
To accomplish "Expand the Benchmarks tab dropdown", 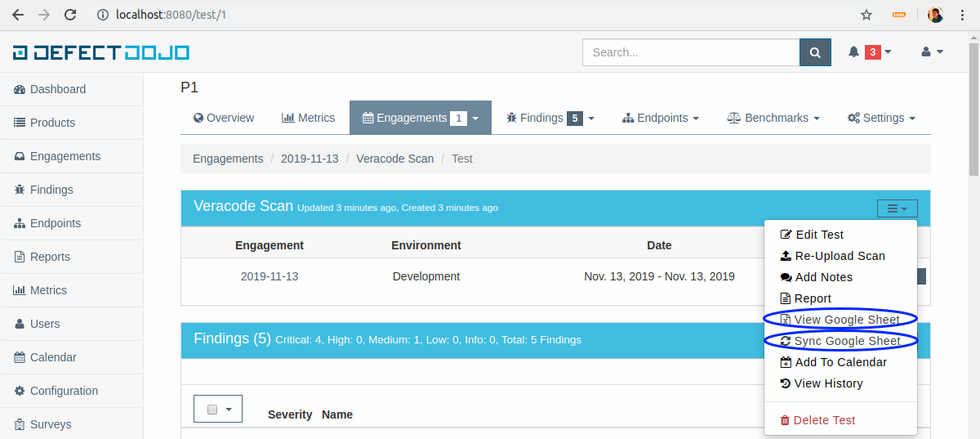I will point(773,118).
